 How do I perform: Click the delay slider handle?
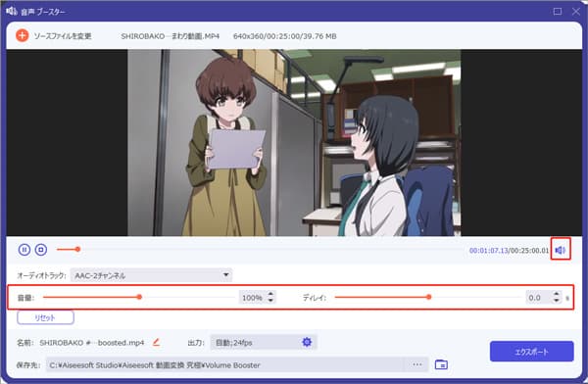tap(428, 297)
